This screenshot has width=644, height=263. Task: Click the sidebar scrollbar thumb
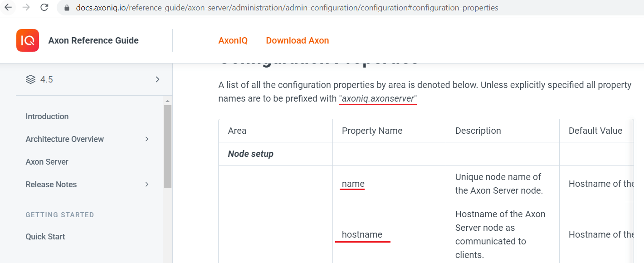(x=167, y=146)
